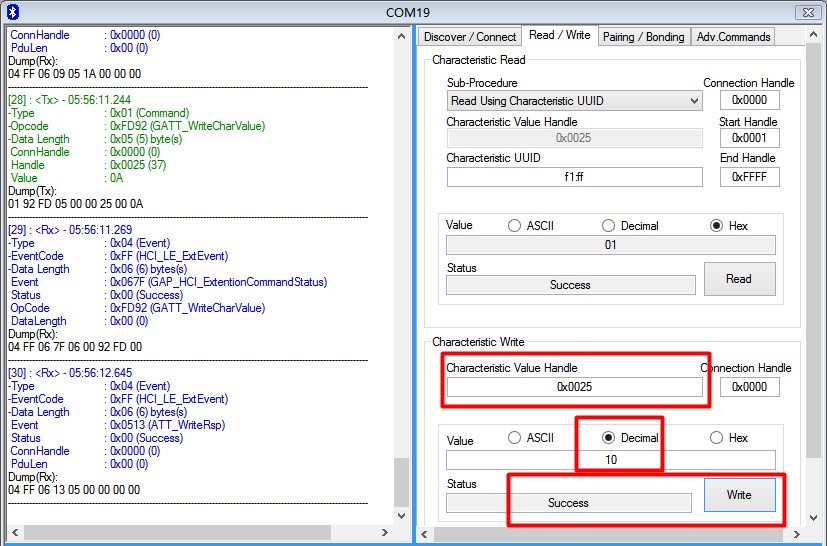Click log entry [28] Tx header line

click(x=70, y=100)
